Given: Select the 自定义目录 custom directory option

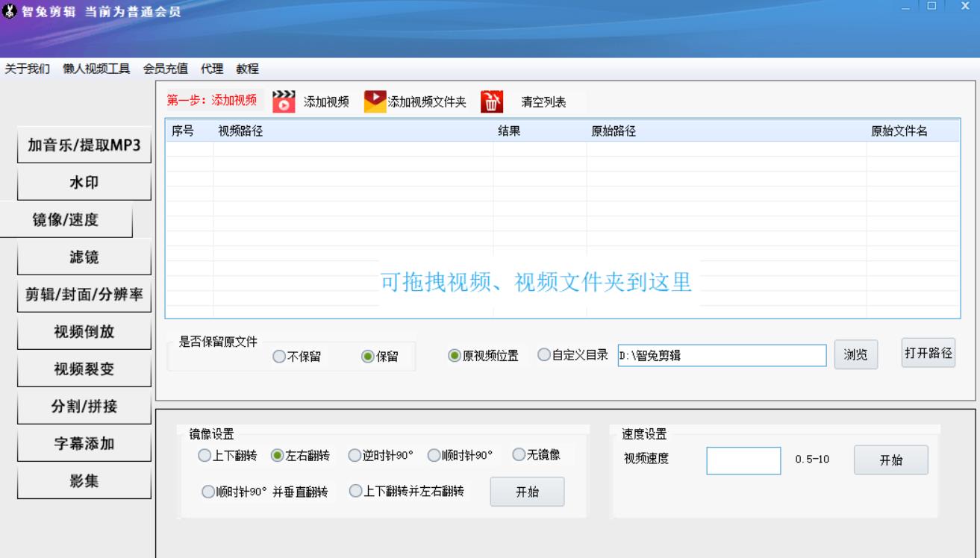Looking at the screenshot, I should (x=544, y=356).
